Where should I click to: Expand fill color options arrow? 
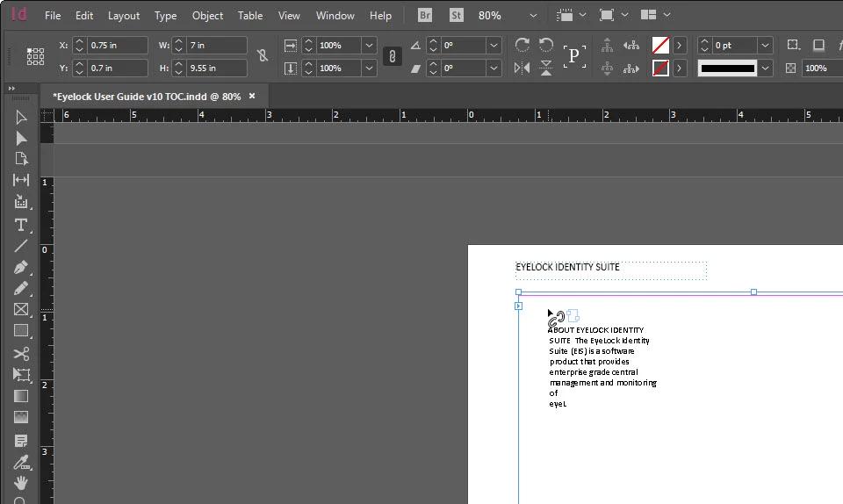pyautogui.click(x=680, y=45)
